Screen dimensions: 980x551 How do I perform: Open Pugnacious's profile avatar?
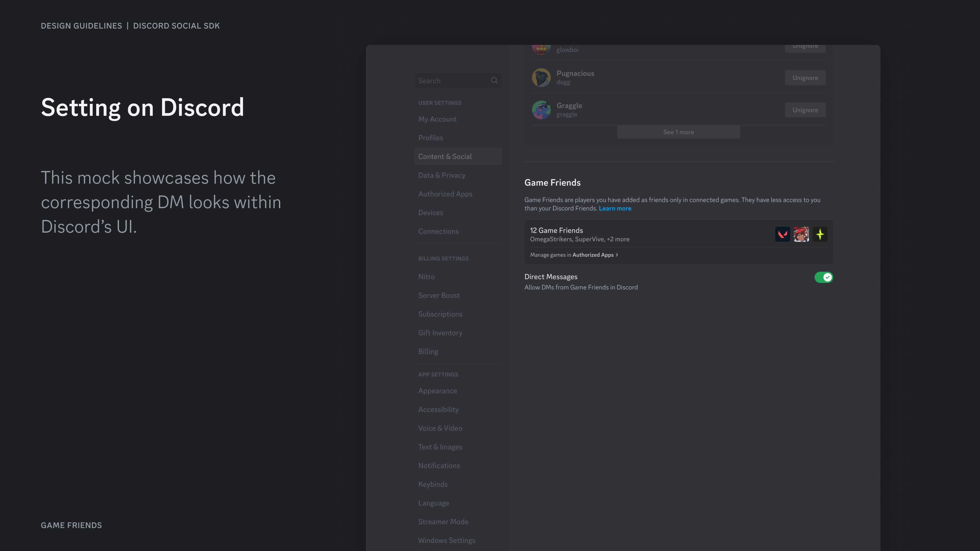(541, 77)
